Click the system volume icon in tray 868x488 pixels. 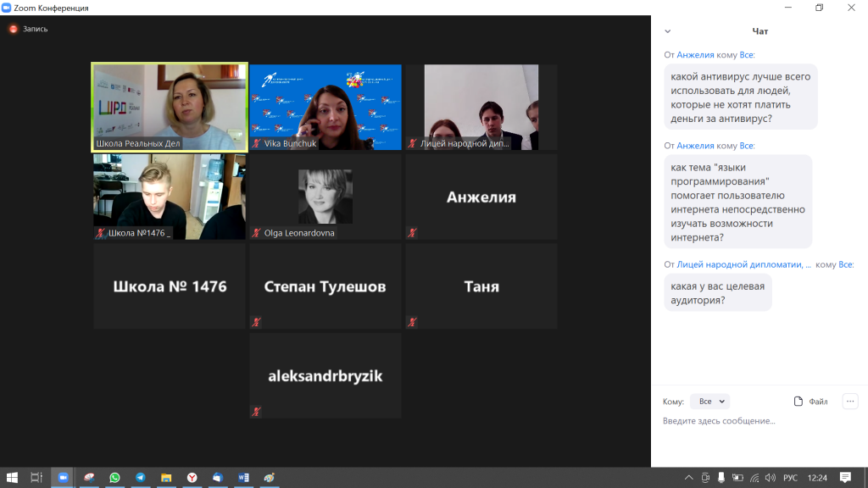770,478
